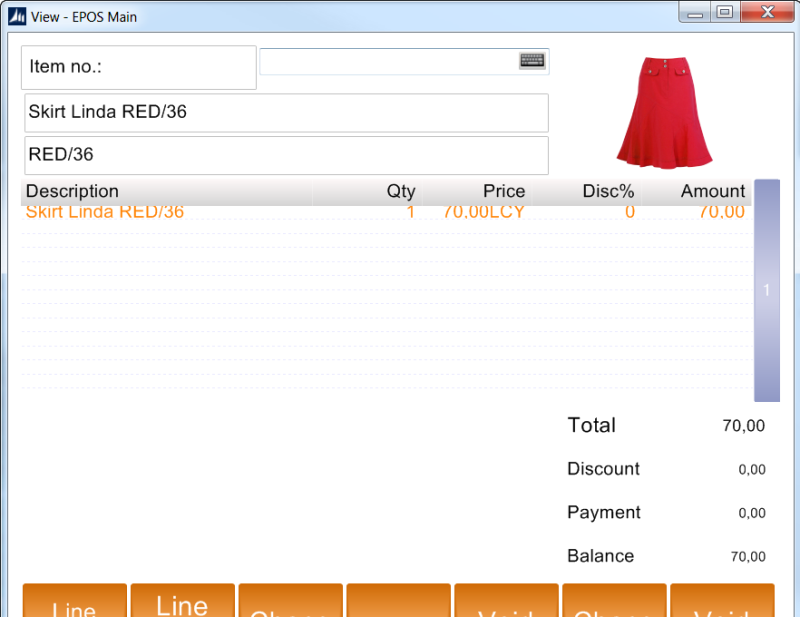Viewport: 800px width, 617px height.
Task: Minimize the EPOS Main window
Action: pos(695,12)
